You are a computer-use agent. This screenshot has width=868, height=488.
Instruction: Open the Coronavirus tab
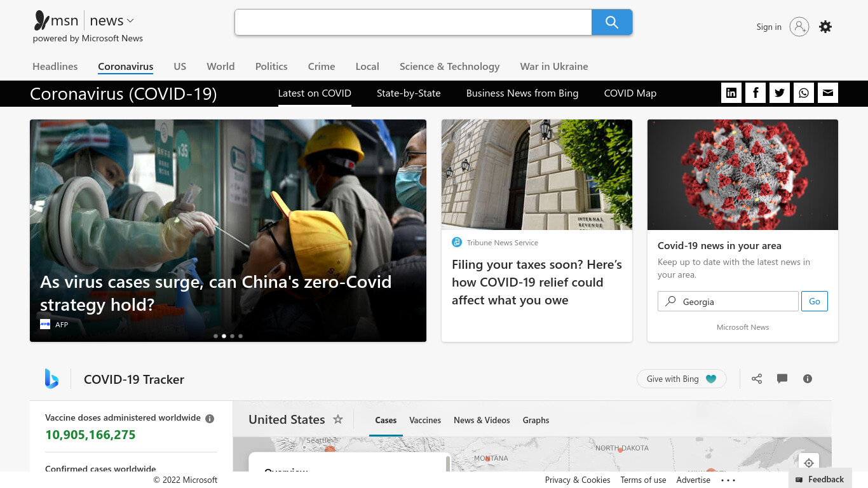pyautogui.click(x=126, y=66)
